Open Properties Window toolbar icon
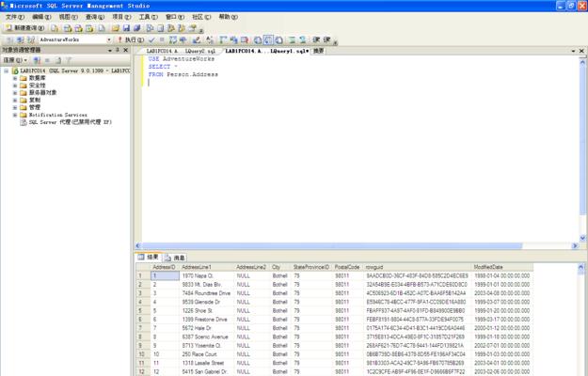 pos(192,28)
